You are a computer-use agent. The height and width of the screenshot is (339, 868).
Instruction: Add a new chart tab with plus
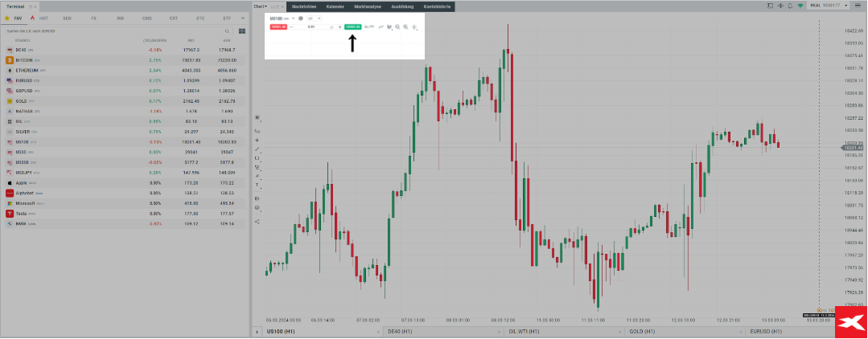(x=257, y=332)
